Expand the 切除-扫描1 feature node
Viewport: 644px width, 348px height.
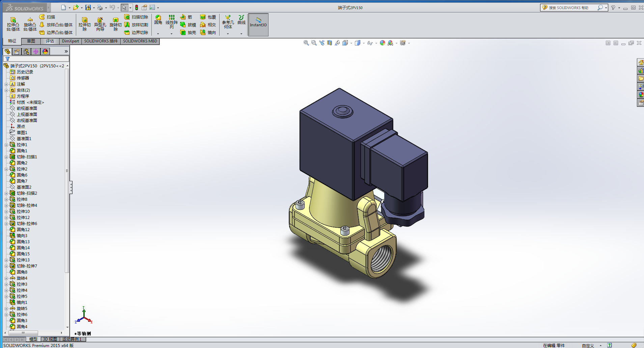[x=6, y=157]
